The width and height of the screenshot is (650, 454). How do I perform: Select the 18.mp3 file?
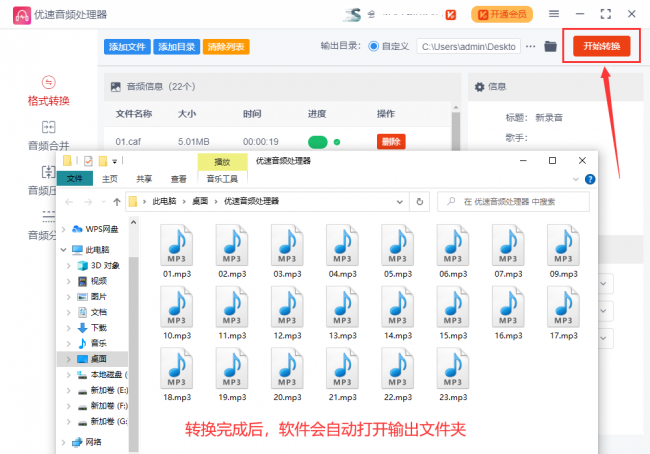click(177, 375)
